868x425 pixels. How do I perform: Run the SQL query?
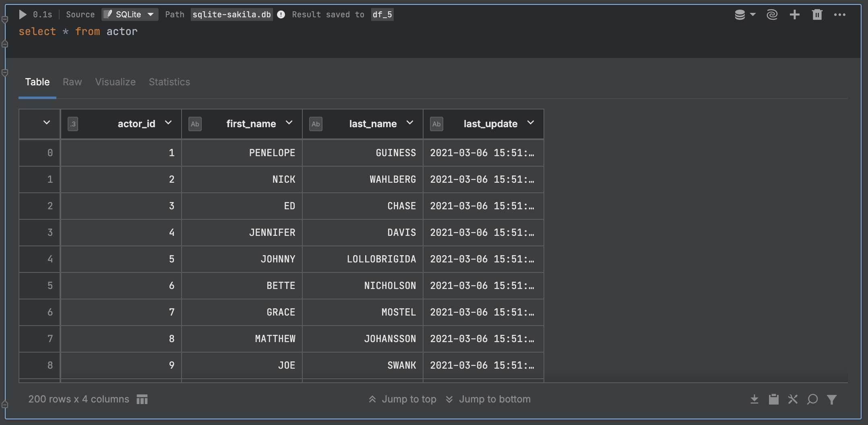(23, 14)
